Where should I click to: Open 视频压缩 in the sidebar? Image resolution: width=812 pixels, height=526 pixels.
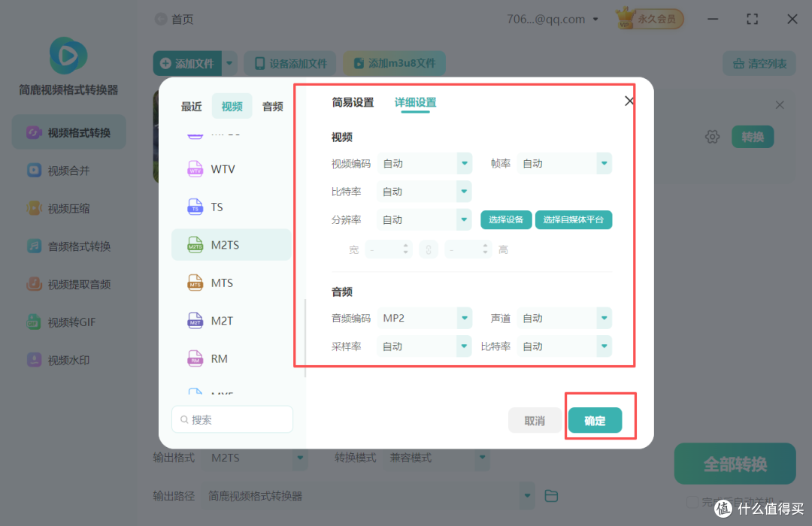click(69, 208)
